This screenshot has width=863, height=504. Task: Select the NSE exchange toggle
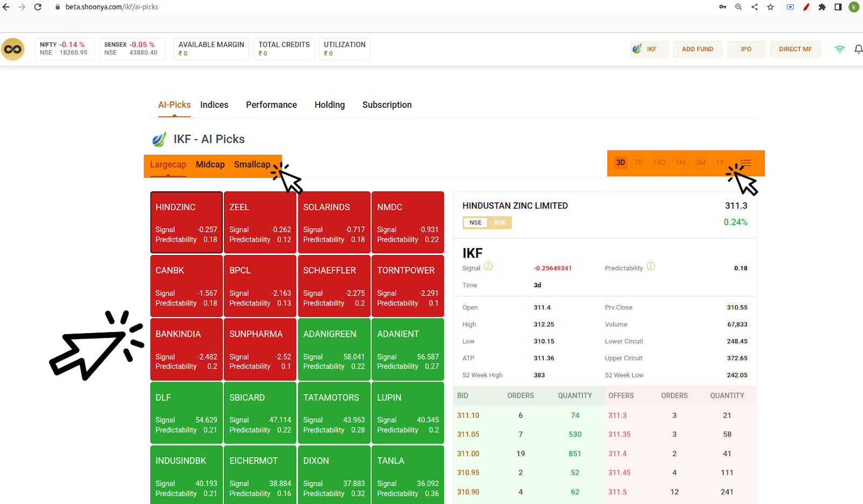(475, 223)
